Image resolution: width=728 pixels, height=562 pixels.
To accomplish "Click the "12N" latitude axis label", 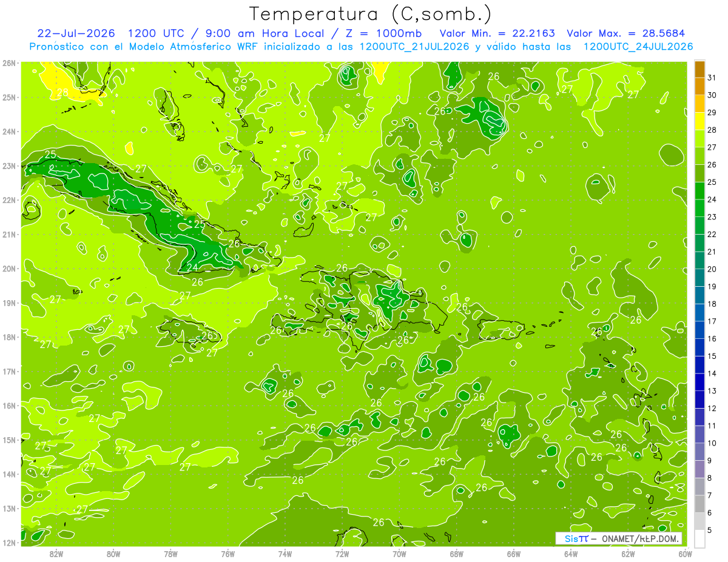I will coord(8,543).
